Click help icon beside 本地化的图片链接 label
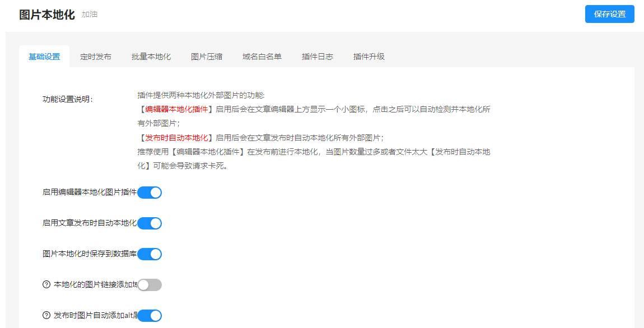 tap(46, 285)
